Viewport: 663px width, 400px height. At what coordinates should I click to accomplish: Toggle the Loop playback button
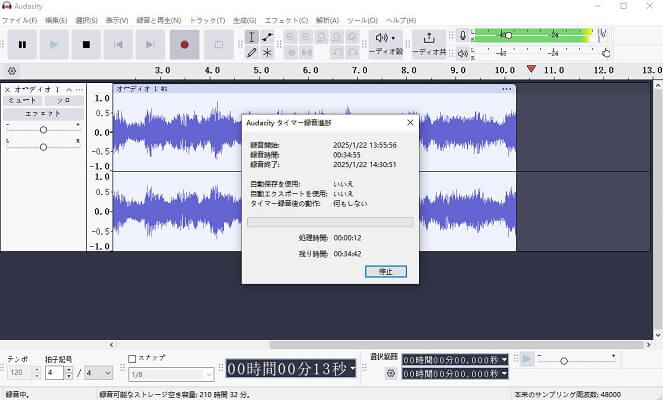219,44
